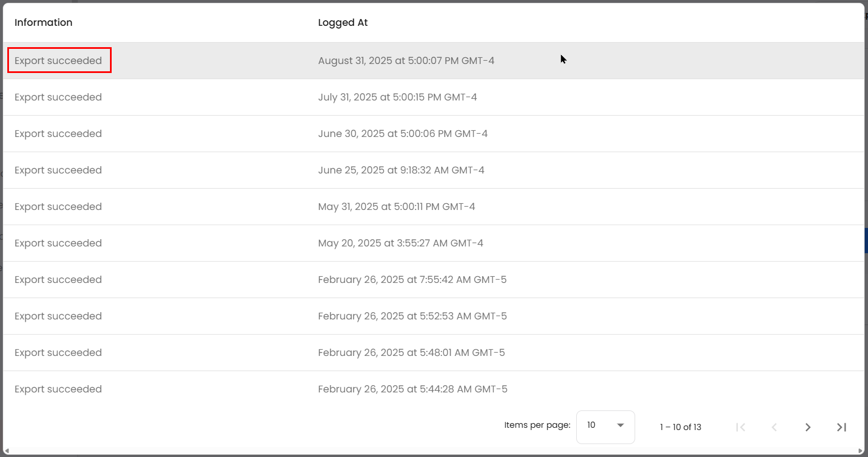Pick the May 31, 2025 log row
The height and width of the screenshot is (457, 868).
[396, 207]
